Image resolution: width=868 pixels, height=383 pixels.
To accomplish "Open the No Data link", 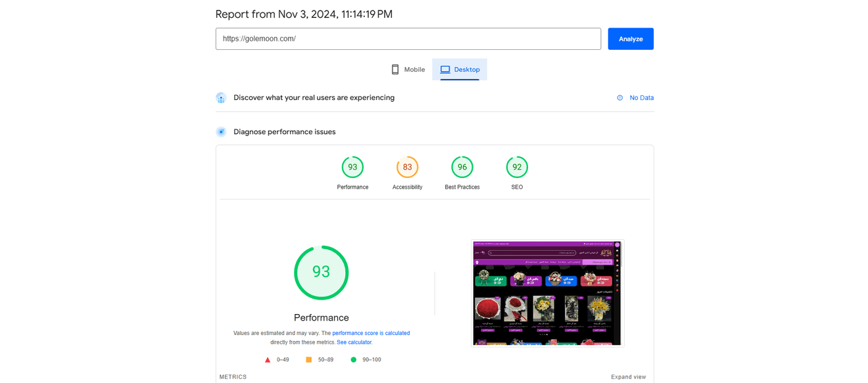I will pos(641,98).
